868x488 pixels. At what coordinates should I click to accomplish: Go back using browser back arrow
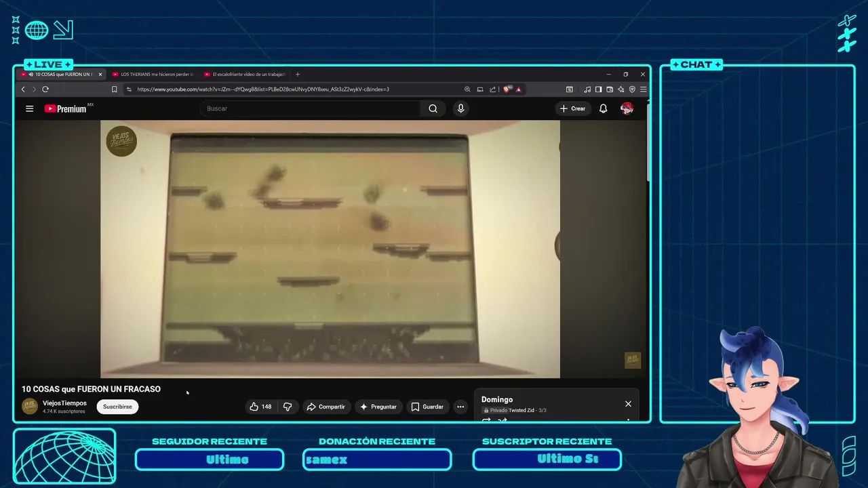23,89
